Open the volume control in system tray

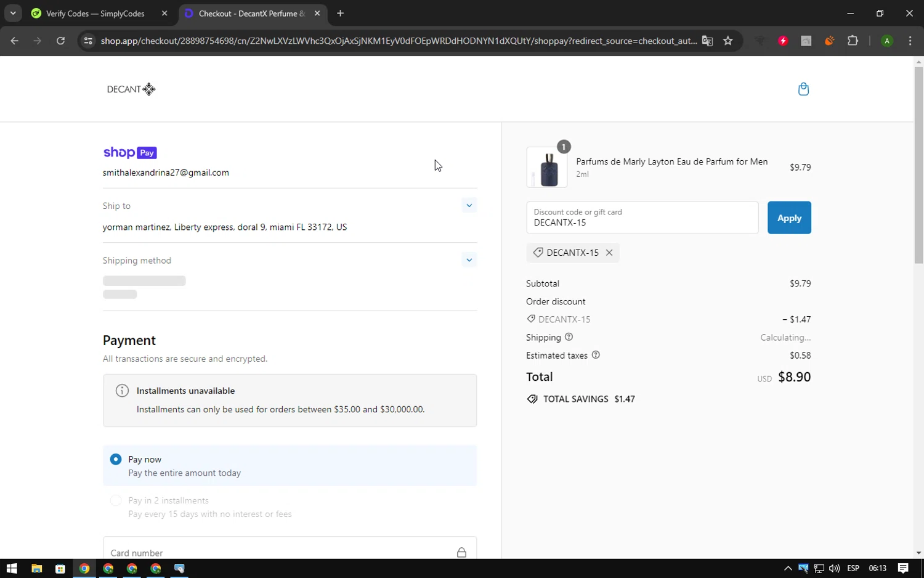(834, 568)
